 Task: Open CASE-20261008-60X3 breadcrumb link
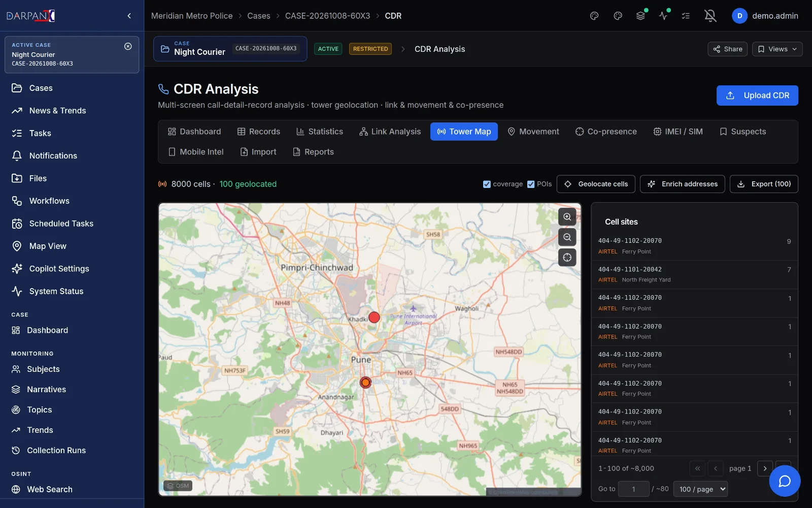click(x=327, y=16)
